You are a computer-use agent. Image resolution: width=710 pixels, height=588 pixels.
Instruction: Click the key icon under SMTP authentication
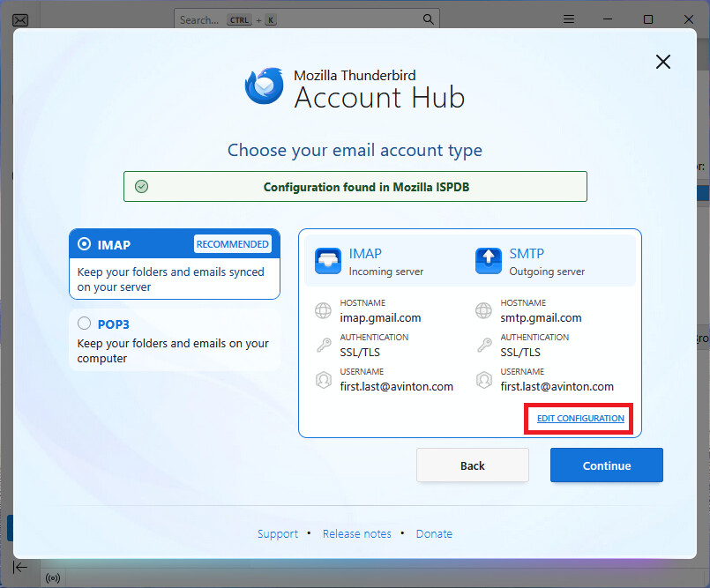tap(484, 346)
